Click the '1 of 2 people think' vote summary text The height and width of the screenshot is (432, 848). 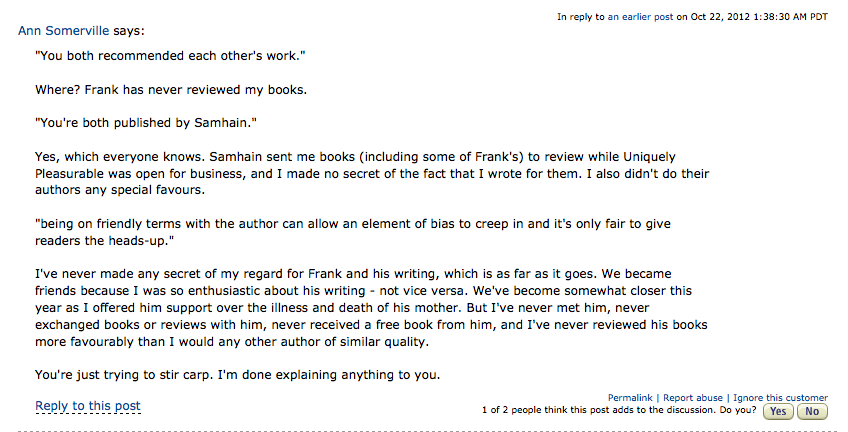point(619,410)
